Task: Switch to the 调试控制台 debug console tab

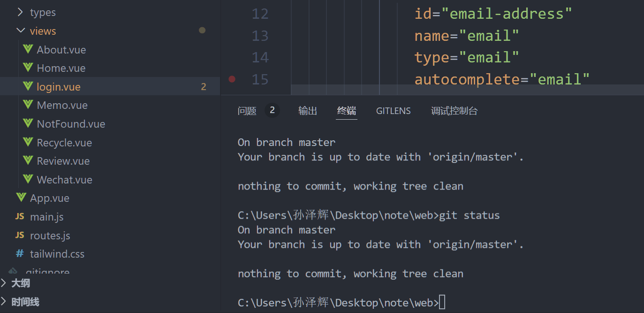Action: click(x=454, y=111)
